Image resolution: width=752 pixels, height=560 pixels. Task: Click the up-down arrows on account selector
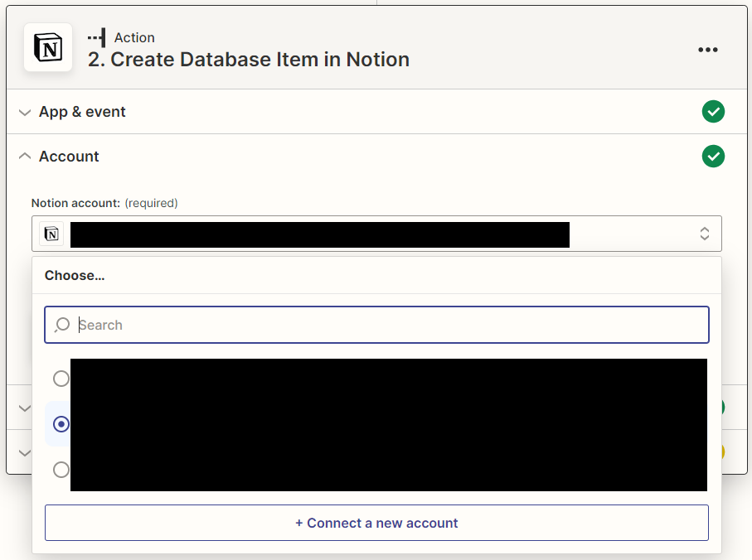tap(705, 234)
